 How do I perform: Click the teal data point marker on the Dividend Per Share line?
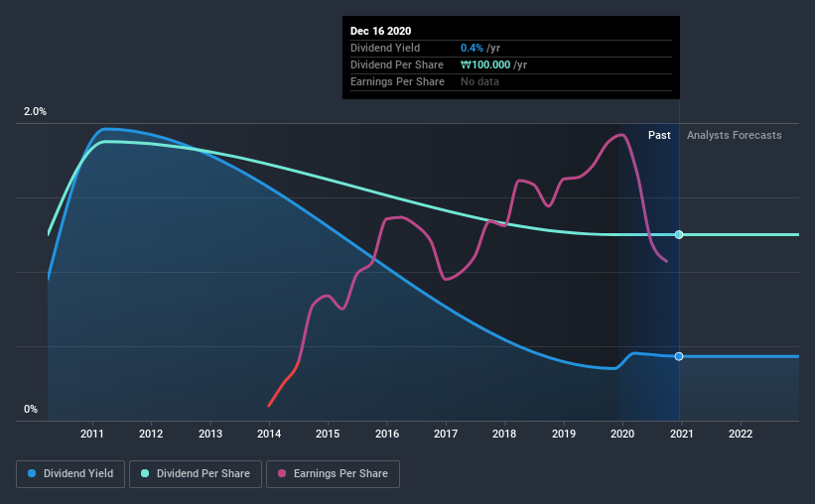(x=679, y=235)
